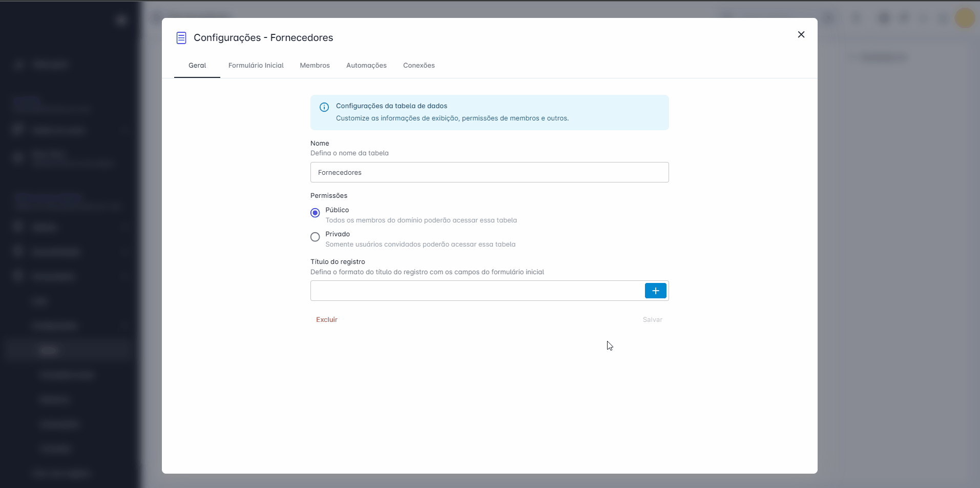Screen dimensions: 980x488
Task: Click the Permissões section label
Action: coord(329,196)
